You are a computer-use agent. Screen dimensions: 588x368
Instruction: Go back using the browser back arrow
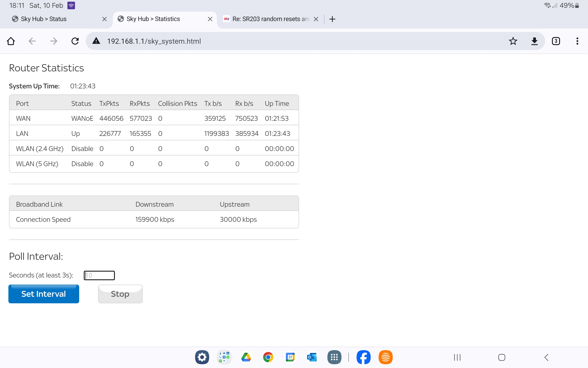click(x=32, y=41)
